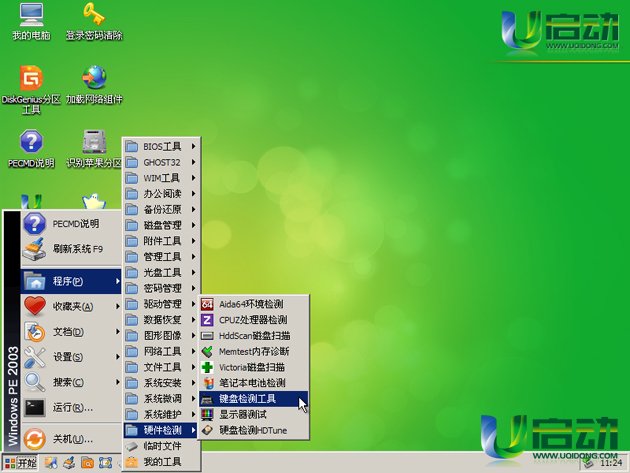Image resolution: width=630 pixels, height=473 pixels.
Task: Click 运行(R)... in start menu
Action: click(71, 407)
